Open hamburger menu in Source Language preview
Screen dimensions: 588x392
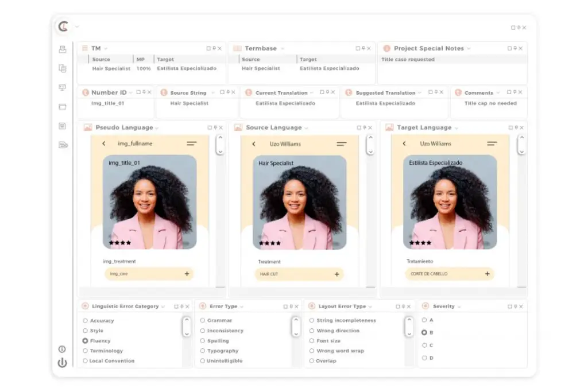(342, 143)
